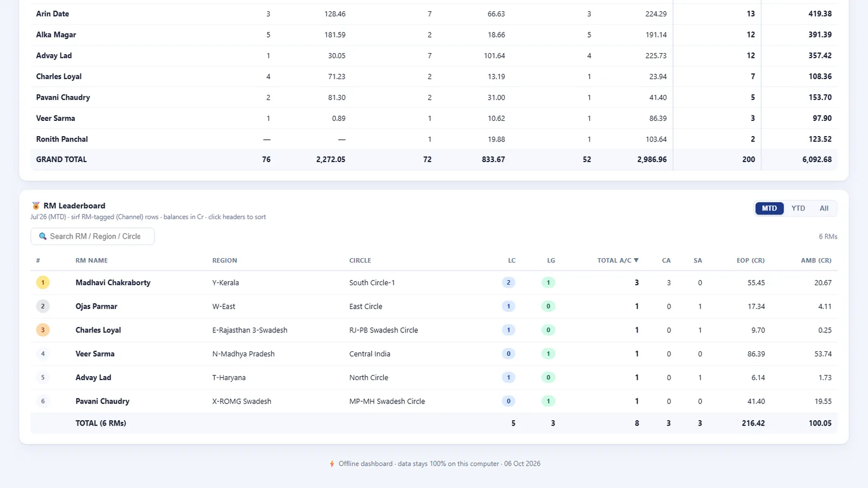This screenshot has width=868, height=488.
Task: Sort leaderboard by LC column
Action: [512, 260]
